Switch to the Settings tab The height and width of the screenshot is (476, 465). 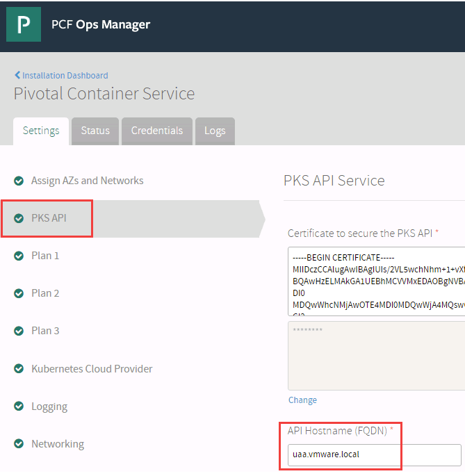tap(41, 131)
